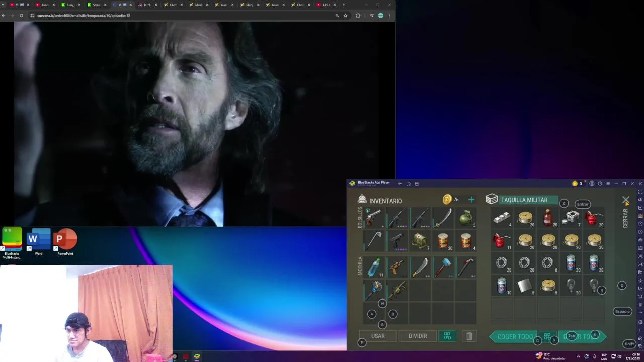
Task: Open the Word desktop shortcut
Action: tap(39, 243)
